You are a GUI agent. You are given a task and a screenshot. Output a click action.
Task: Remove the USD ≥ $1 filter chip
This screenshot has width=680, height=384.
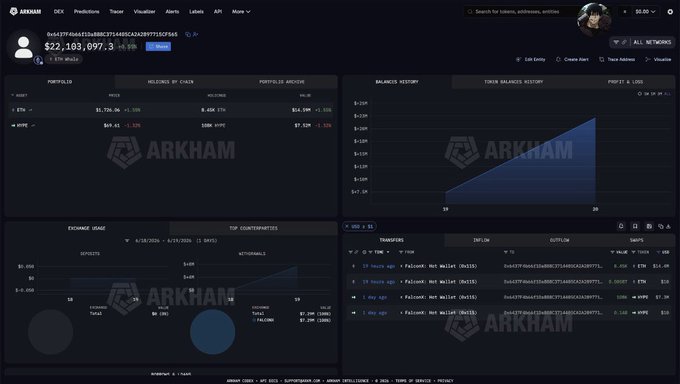pos(347,226)
